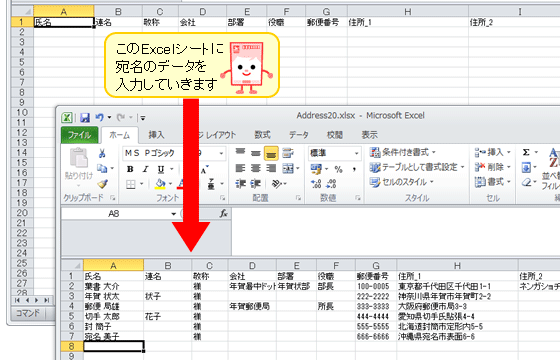
Task: Toggle Wrap Text icon
Action: [288, 153]
